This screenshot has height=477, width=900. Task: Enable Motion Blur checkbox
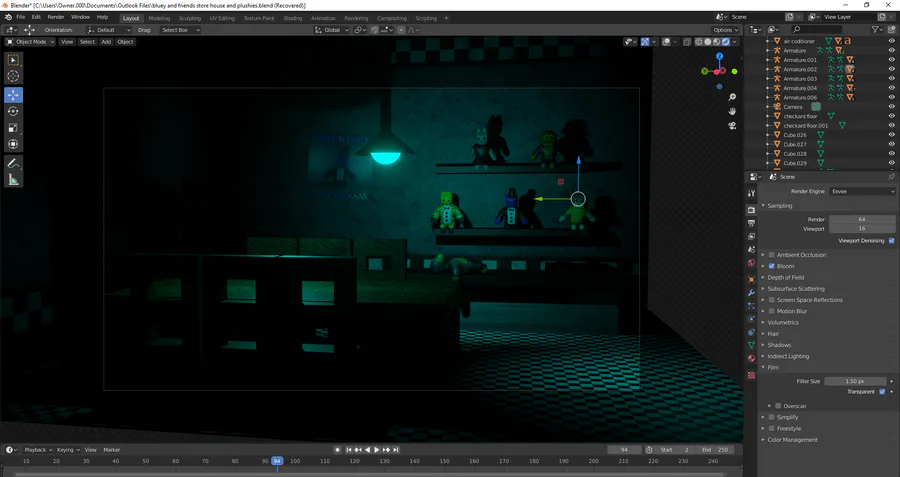click(771, 311)
